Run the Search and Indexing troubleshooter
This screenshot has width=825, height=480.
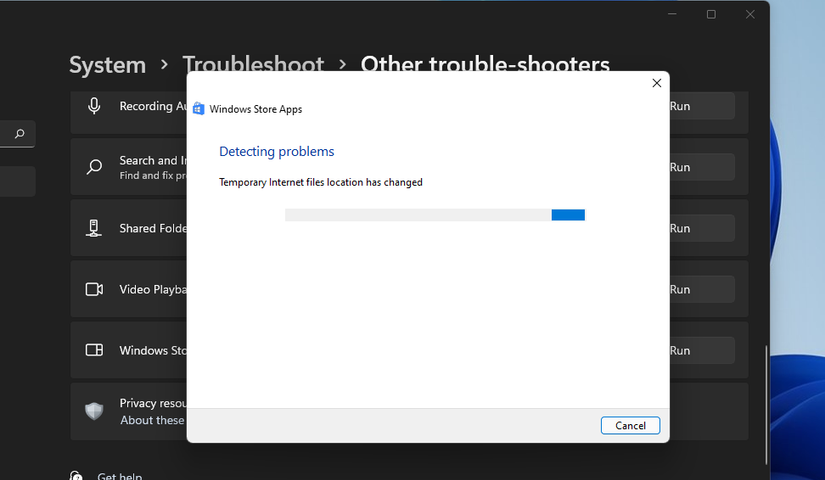tap(702, 167)
